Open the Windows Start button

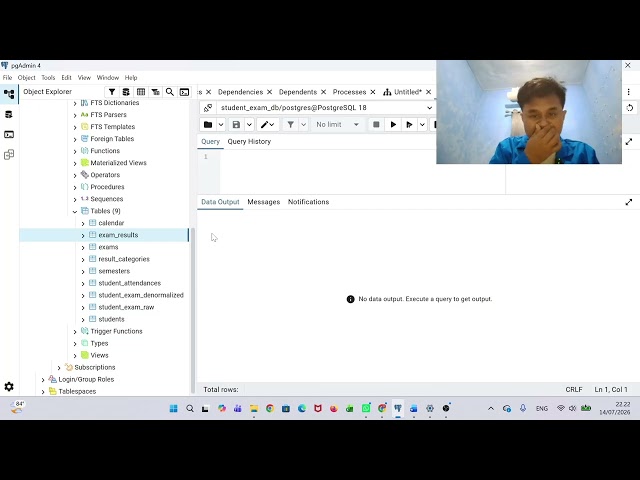[173, 409]
